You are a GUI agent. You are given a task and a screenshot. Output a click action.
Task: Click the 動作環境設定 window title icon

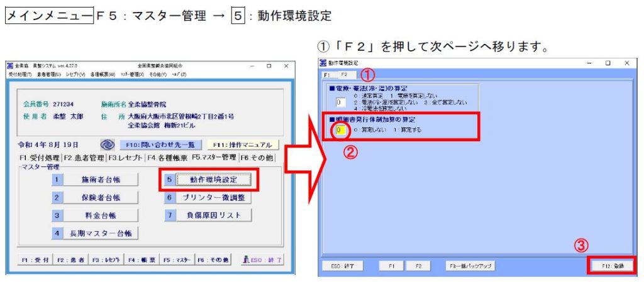coord(323,63)
